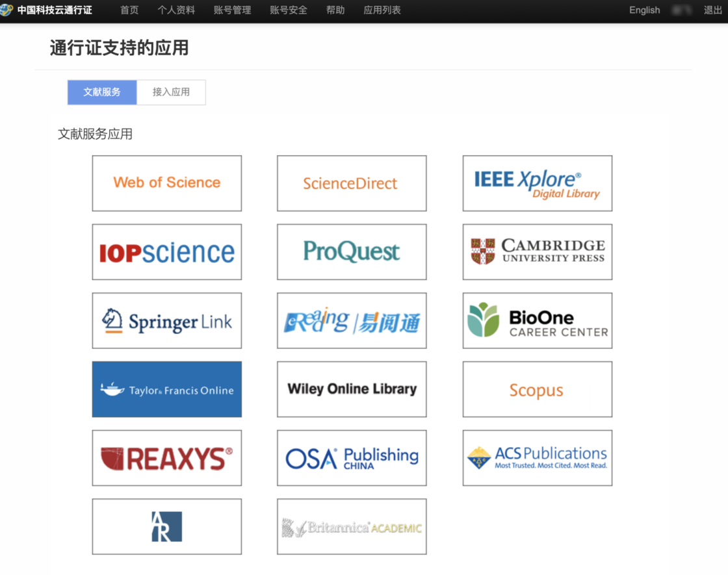Open OSA Publishing China tile
This screenshot has height=575, width=728.
pyautogui.click(x=352, y=458)
